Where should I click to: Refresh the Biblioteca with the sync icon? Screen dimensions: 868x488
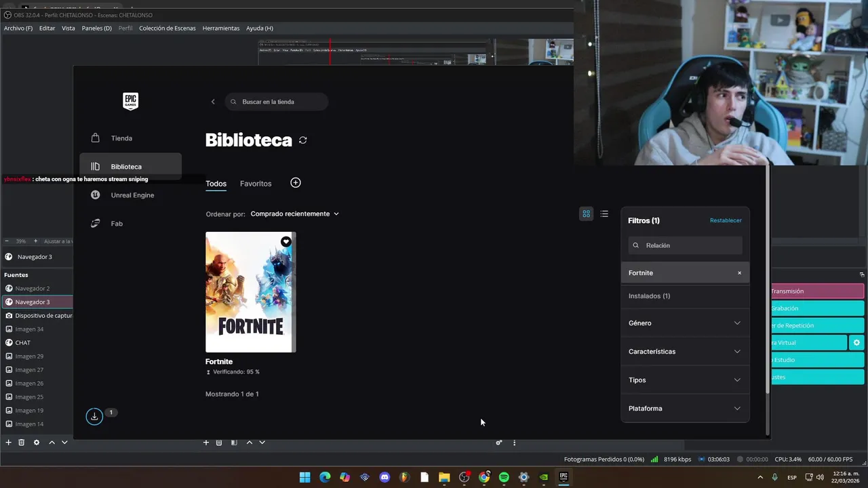coord(303,140)
